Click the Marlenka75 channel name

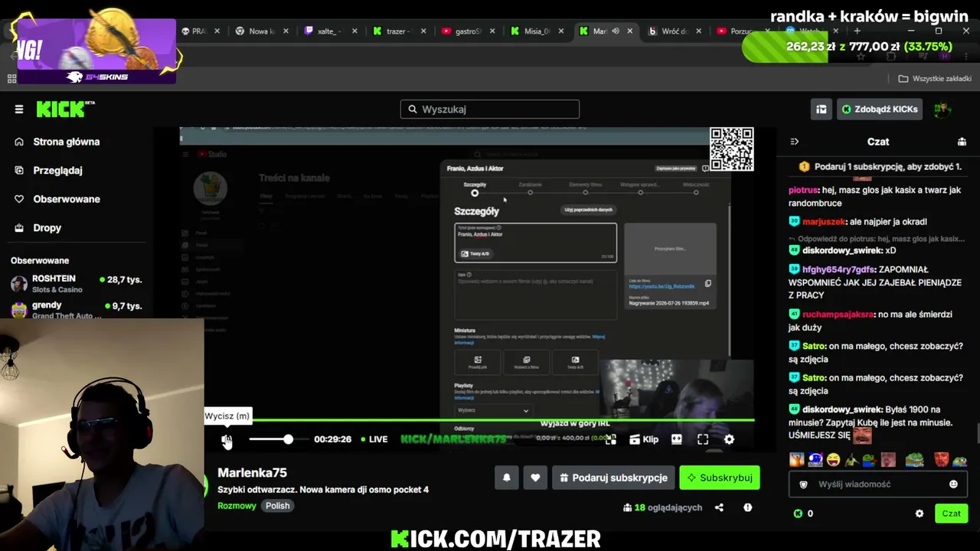coord(252,473)
